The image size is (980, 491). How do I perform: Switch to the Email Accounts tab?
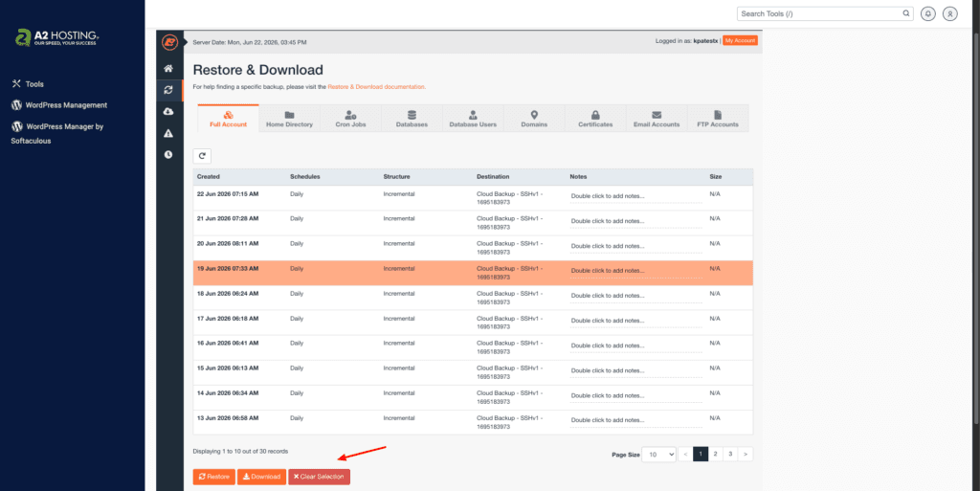click(657, 118)
